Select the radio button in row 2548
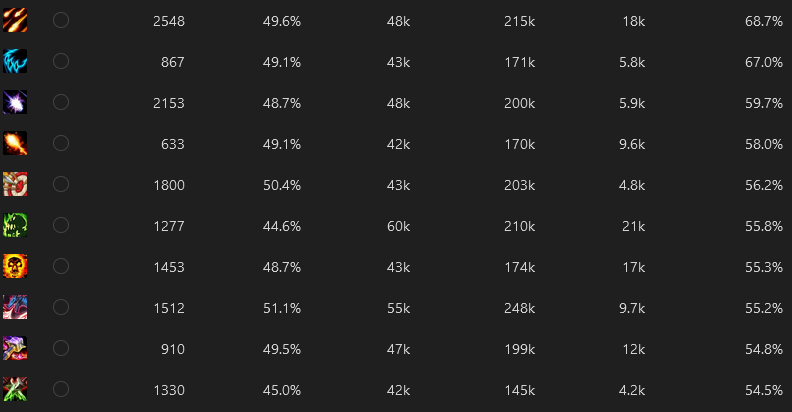Screen dimensions: 792x412 point(61,20)
